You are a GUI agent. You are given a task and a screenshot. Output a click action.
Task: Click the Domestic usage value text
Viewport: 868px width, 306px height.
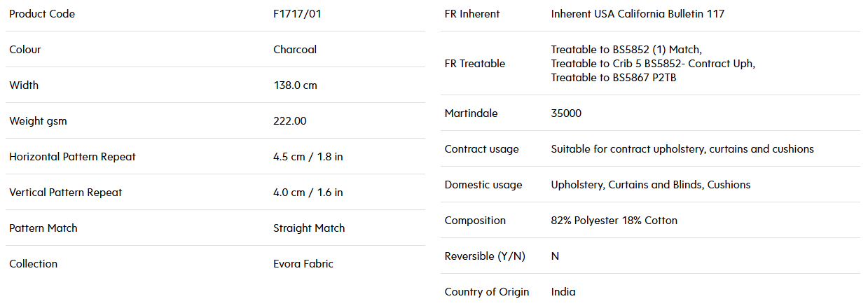click(x=651, y=185)
